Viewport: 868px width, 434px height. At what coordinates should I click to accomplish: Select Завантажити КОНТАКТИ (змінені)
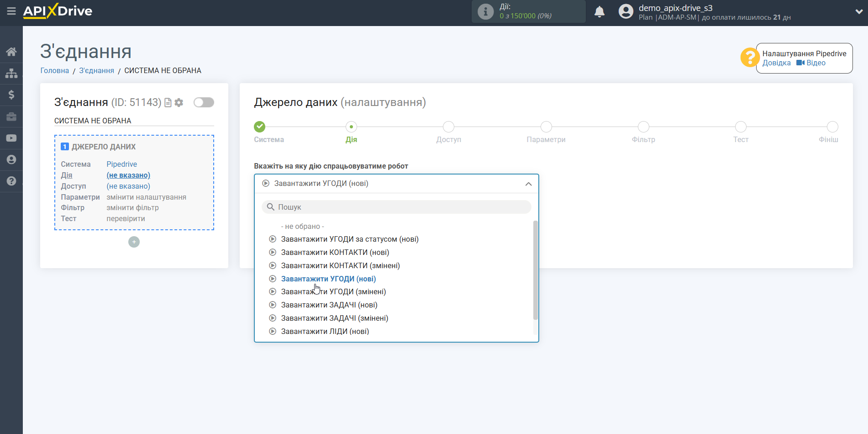point(341,265)
